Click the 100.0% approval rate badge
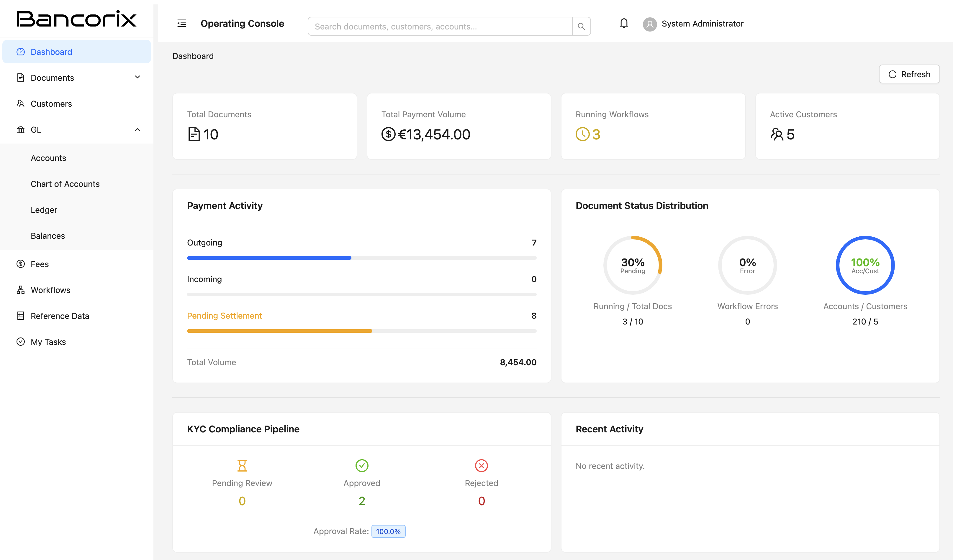953x560 pixels. 388,531
